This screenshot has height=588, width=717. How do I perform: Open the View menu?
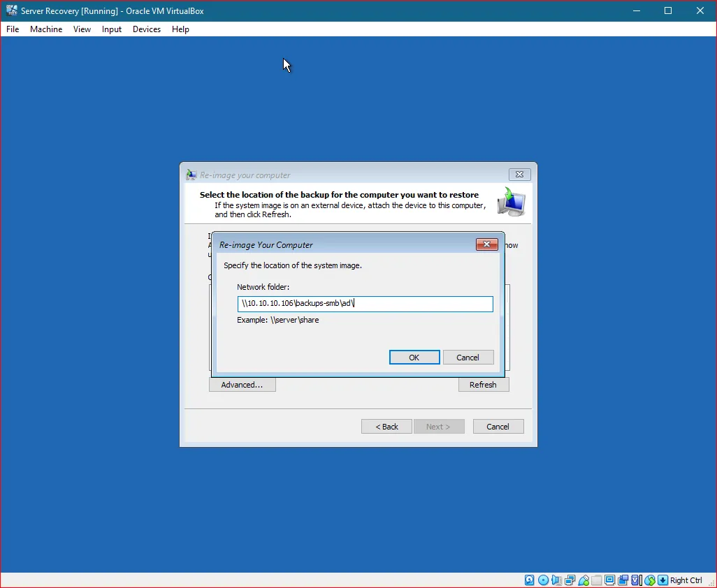(x=82, y=29)
